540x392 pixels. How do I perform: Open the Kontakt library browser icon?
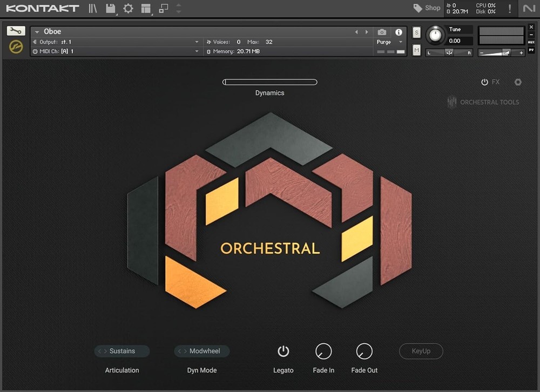click(x=93, y=8)
